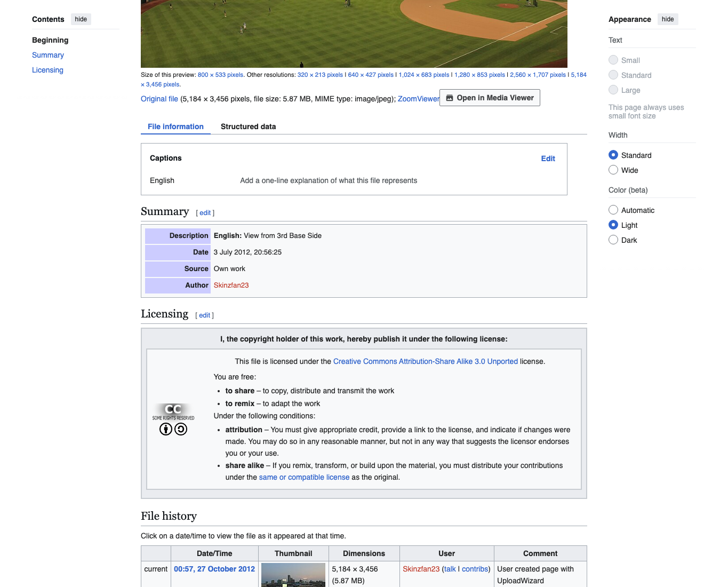The width and height of the screenshot is (728, 587).
Task: Select the Large text size radio
Action: point(613,90)
